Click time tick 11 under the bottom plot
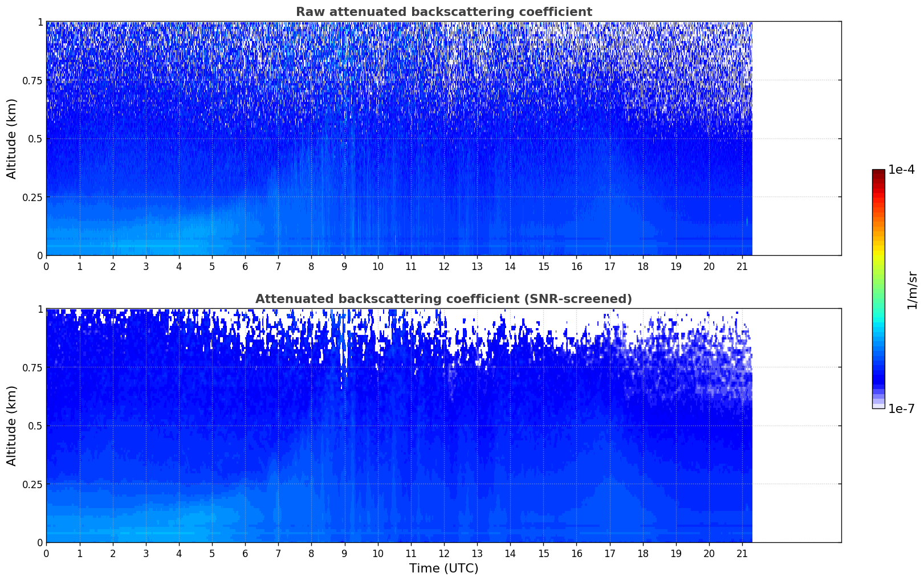 [411, 553]
